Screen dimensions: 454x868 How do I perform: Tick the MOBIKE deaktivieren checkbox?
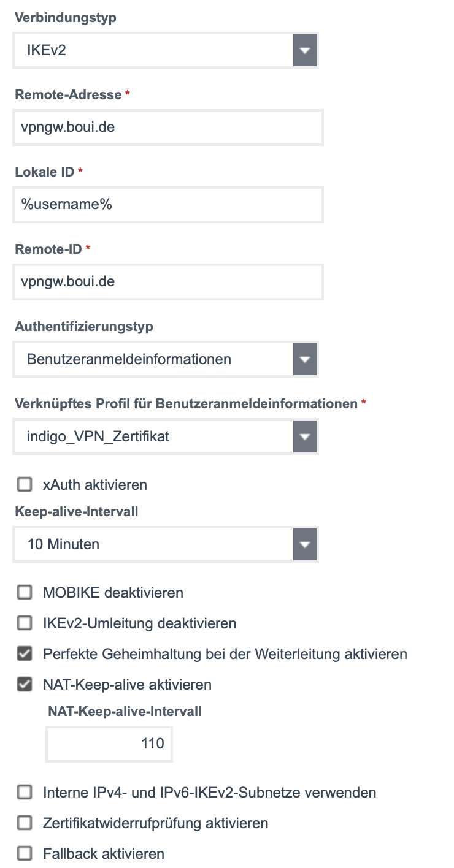(25, 593)
